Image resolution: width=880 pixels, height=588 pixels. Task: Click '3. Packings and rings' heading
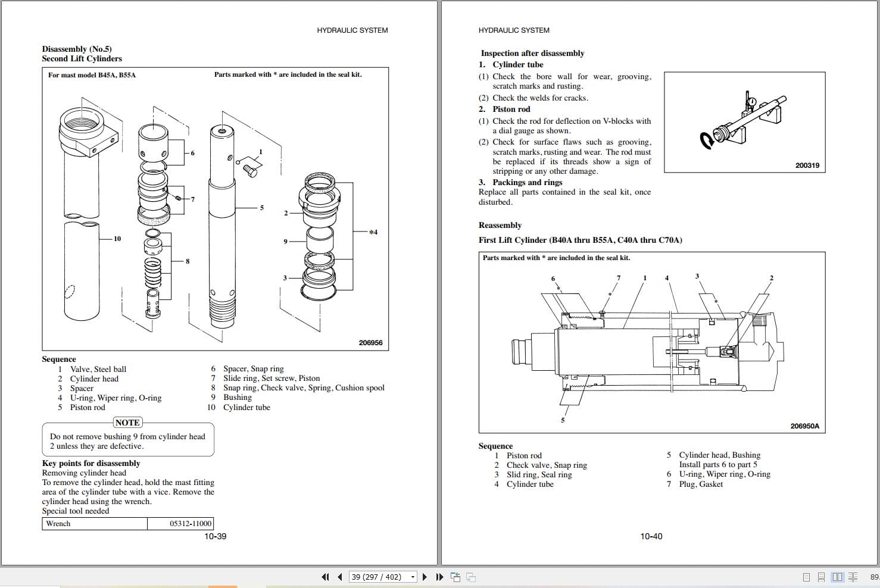point(520,182)
